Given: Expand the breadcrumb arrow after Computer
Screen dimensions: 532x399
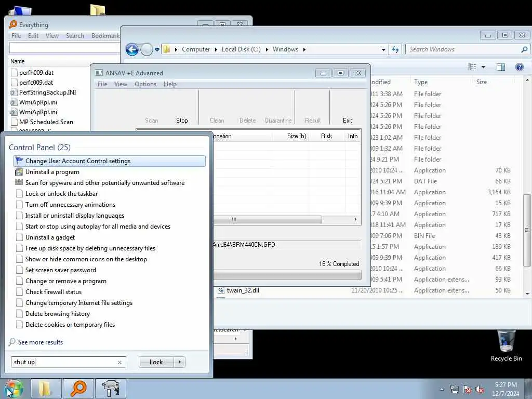Looking at the screenshot, I should pyautogui.click(x=216, y=49).
